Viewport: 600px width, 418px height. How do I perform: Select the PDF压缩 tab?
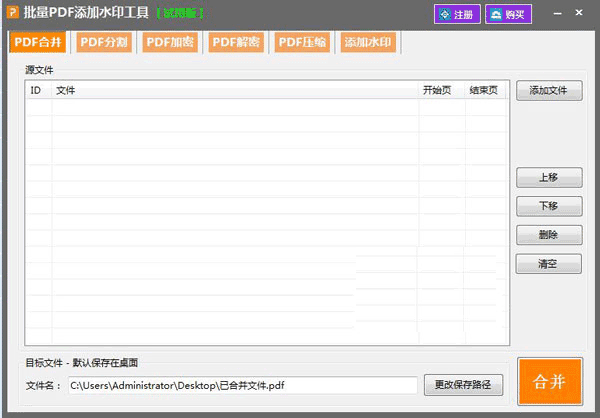pyautogui.click(x=302, y=42)
